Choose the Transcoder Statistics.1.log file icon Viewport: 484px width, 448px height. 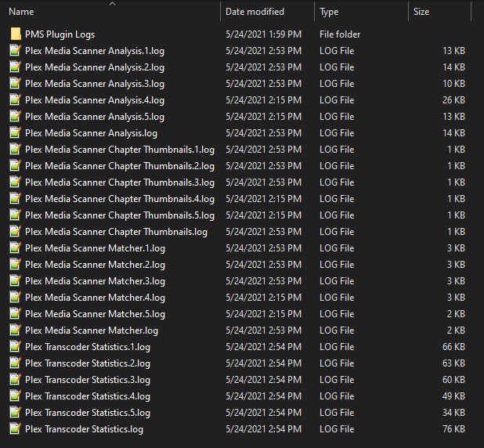[16, 347]
